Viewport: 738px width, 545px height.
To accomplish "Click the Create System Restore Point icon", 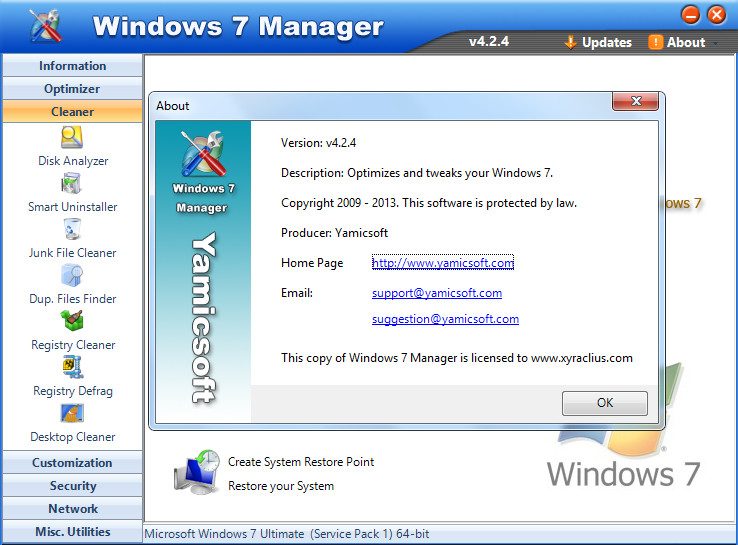I will click(x=197, y=472).
